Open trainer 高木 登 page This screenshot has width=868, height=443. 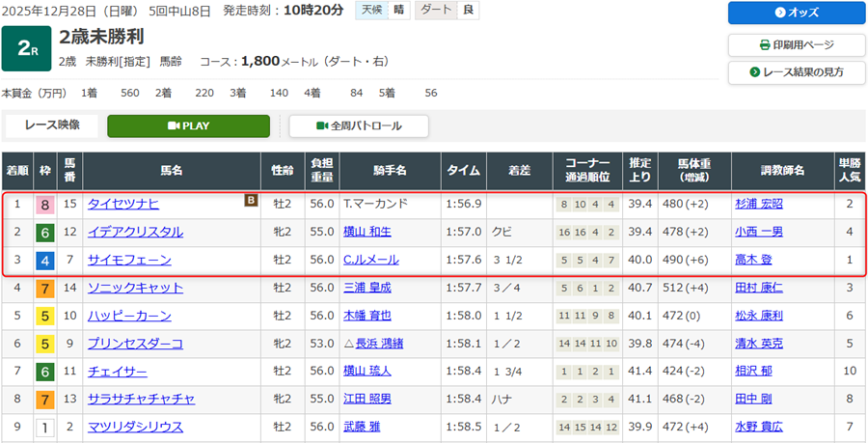[753, 260]
